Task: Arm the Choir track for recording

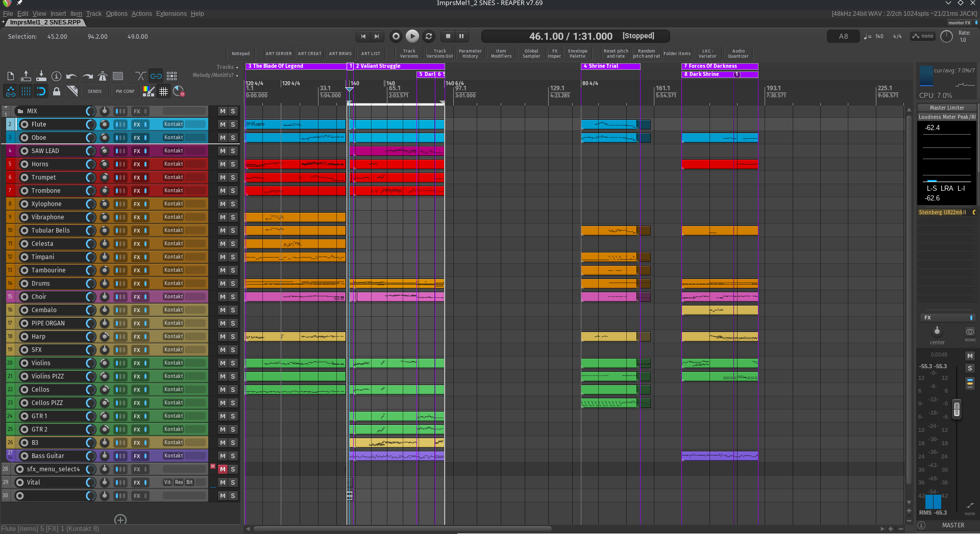Action: tap(24, 297)
